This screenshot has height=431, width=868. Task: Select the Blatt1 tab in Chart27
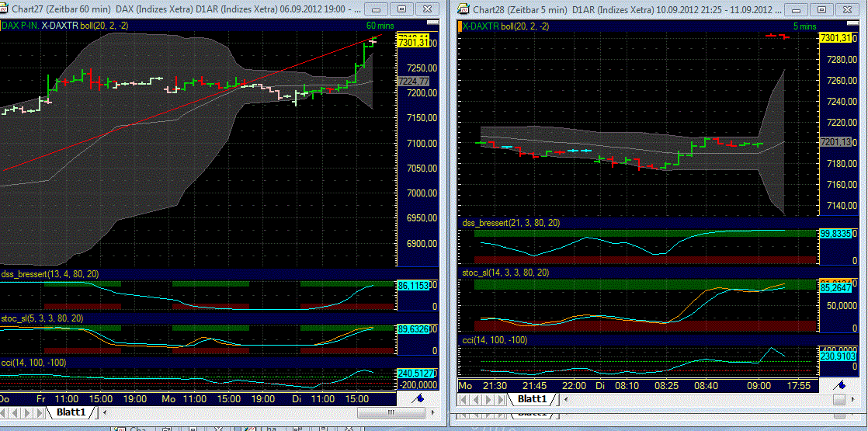click(x=71, y=412)
